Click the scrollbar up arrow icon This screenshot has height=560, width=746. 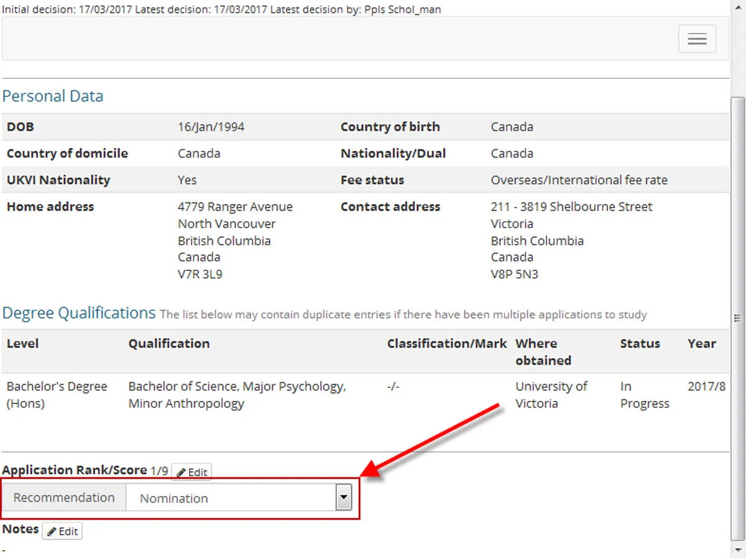click(x=739, y=6)
